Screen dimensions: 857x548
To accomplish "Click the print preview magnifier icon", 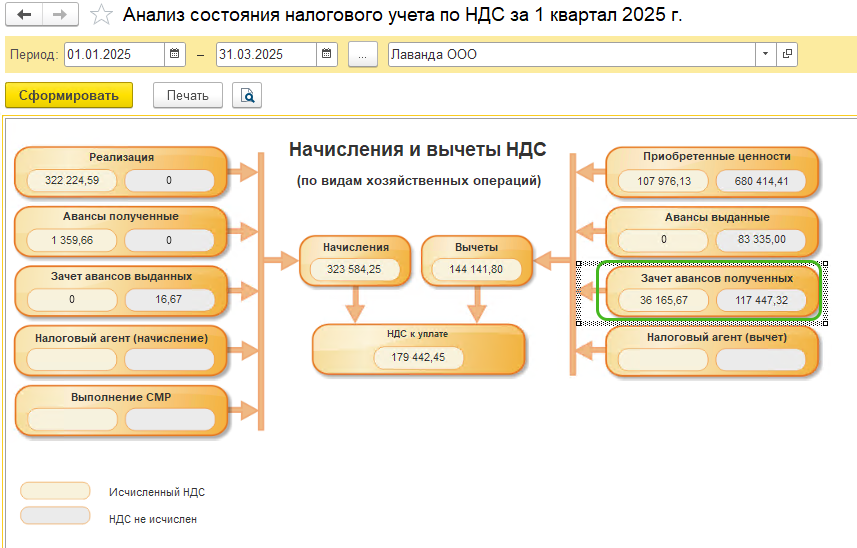I will tap(246, 96).
